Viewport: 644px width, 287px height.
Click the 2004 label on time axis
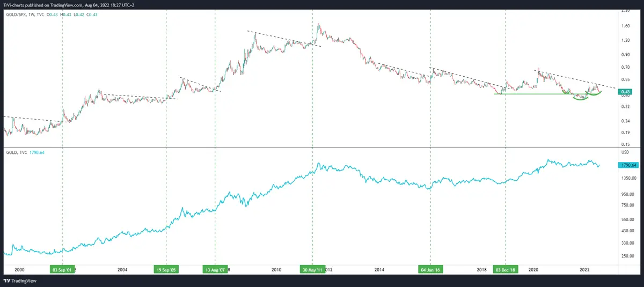point(122,270)
